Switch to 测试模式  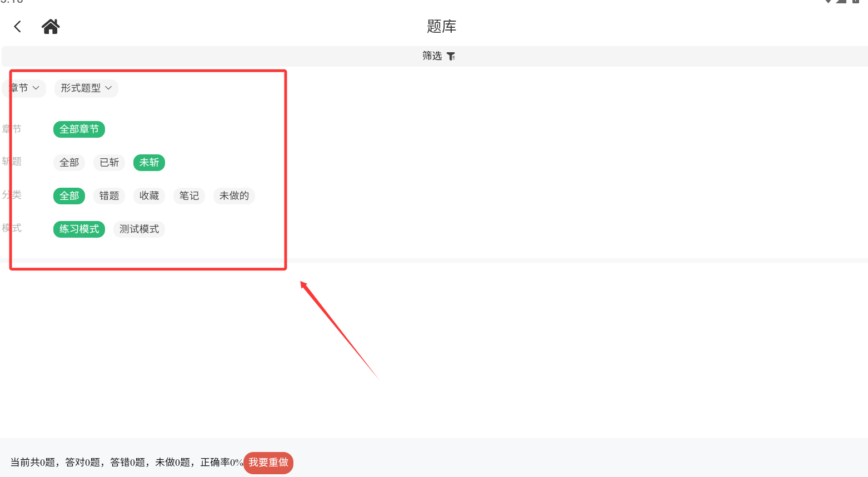click(139, 229)
